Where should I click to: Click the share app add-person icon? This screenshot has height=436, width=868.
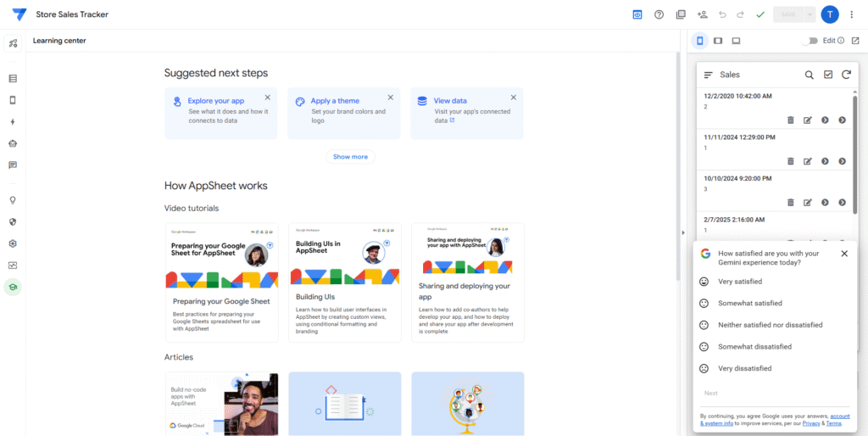pos(702,14)
